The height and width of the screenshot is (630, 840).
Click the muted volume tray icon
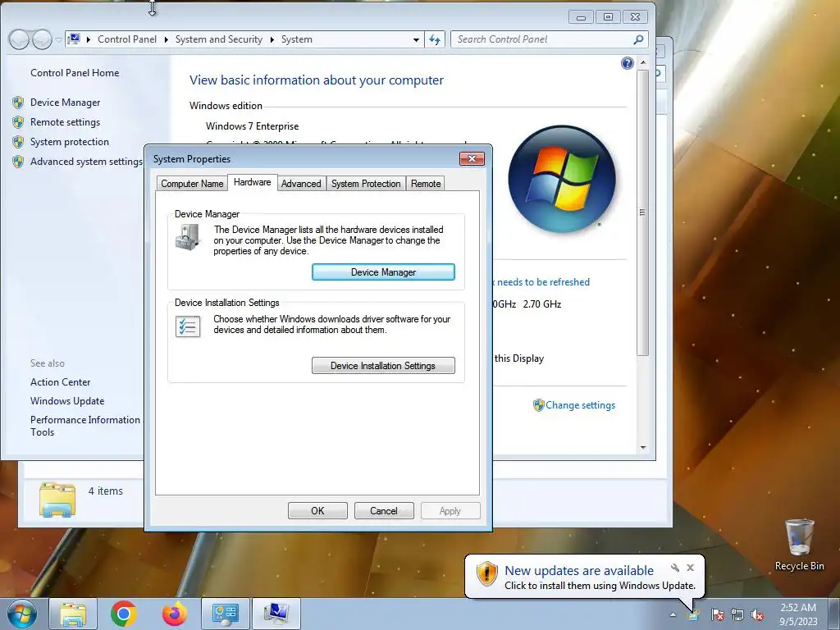coord(757,614)
